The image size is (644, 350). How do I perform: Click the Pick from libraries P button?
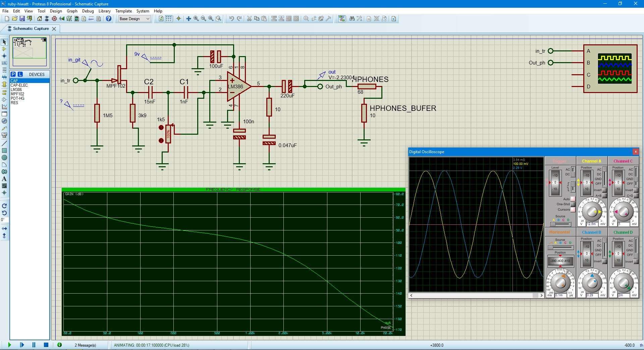click(x=13, y=74)
